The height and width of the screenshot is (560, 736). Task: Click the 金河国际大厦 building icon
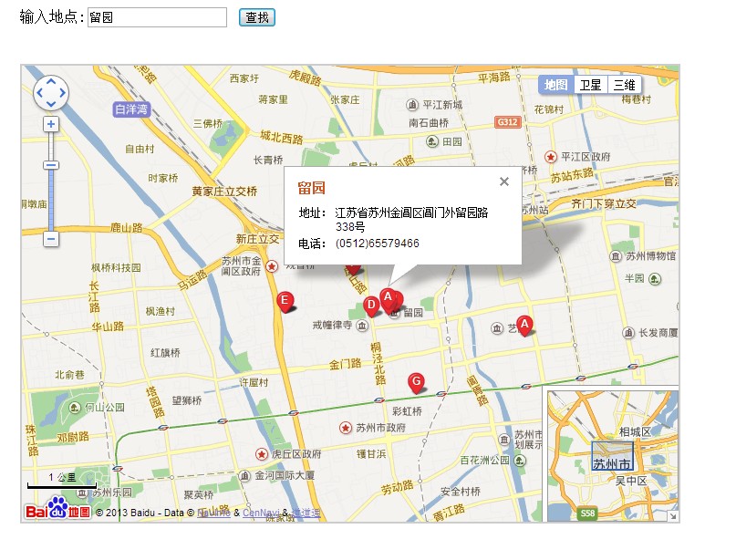click(x=244, y=475)
